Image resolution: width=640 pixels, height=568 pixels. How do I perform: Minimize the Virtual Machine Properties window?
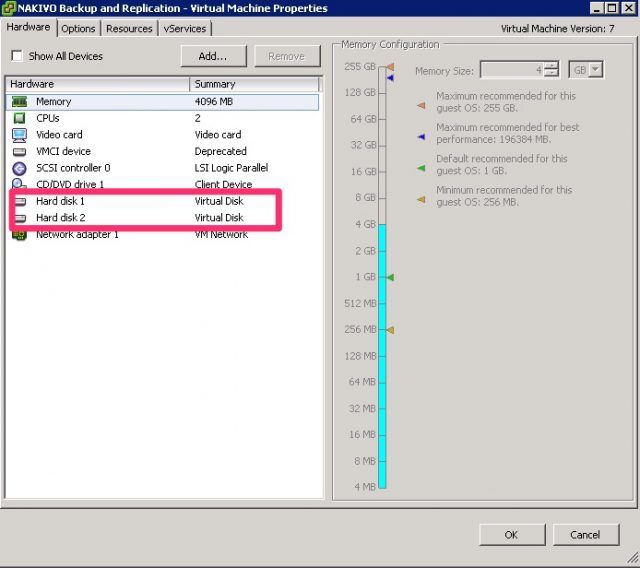[597, 8]
